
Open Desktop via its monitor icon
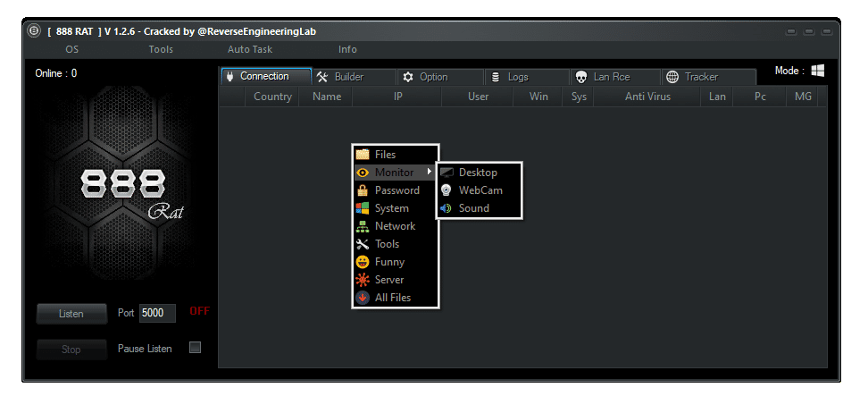click(x=447, y=173)
